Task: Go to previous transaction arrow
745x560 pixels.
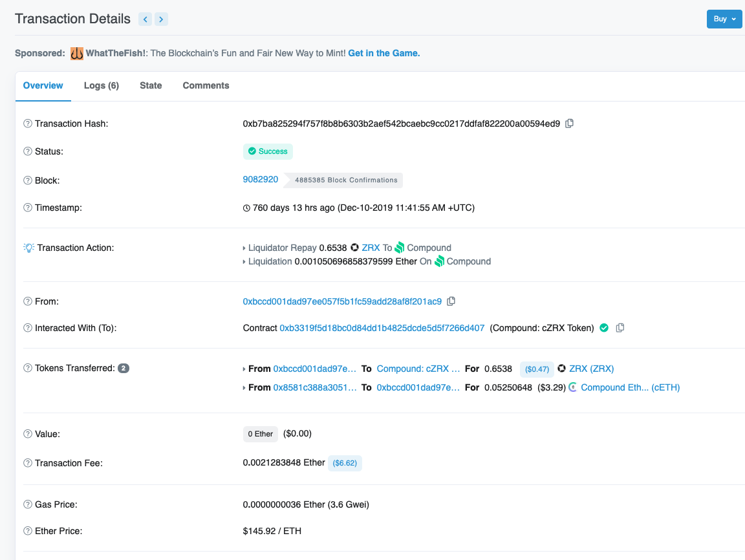Action: pos(145,19)
